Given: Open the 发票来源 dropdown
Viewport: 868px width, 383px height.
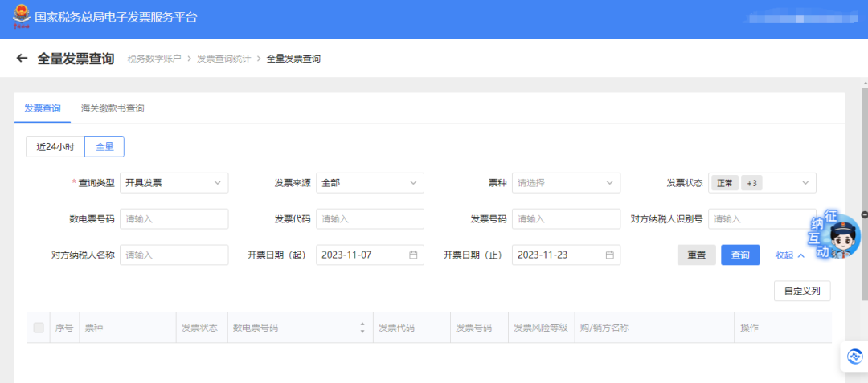Looking at the screenshot, I should 370,183.
